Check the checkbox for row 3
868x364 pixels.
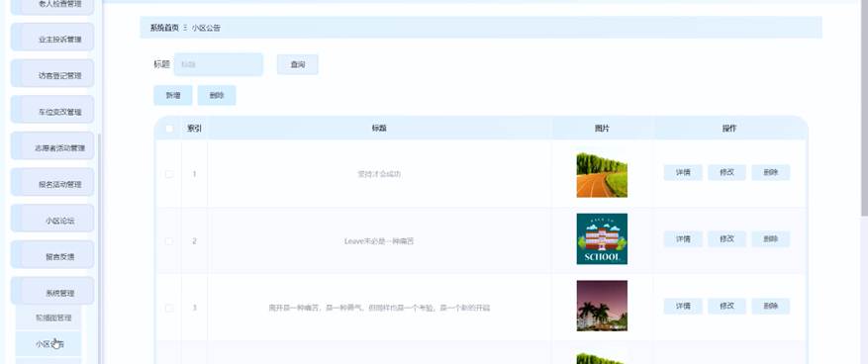[x=169, y=308]
